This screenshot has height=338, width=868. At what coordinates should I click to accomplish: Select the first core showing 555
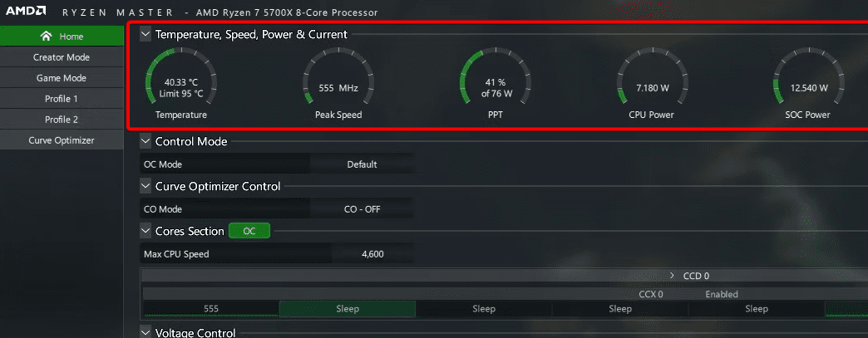[211, 309]
